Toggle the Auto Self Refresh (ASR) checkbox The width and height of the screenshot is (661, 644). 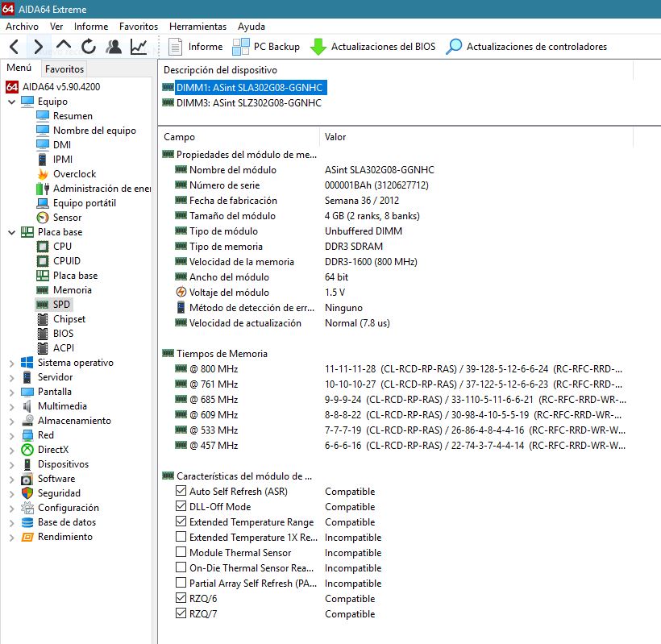[181, 492]
